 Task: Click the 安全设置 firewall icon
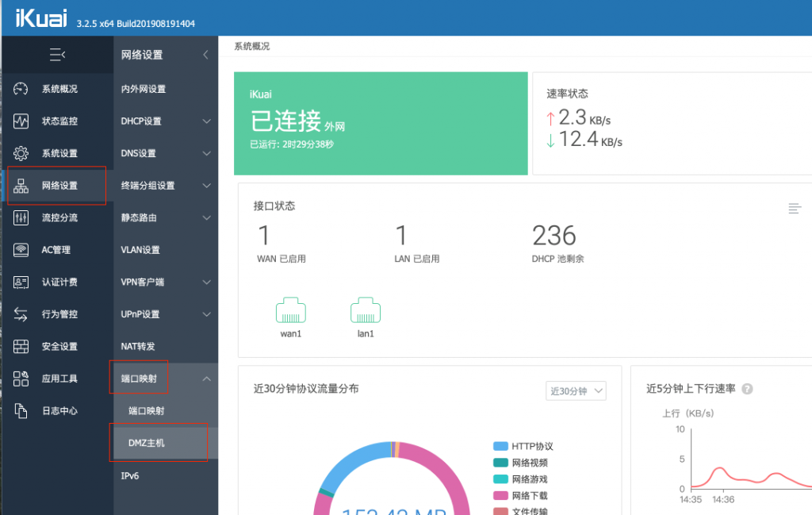[x=21, y=346]
